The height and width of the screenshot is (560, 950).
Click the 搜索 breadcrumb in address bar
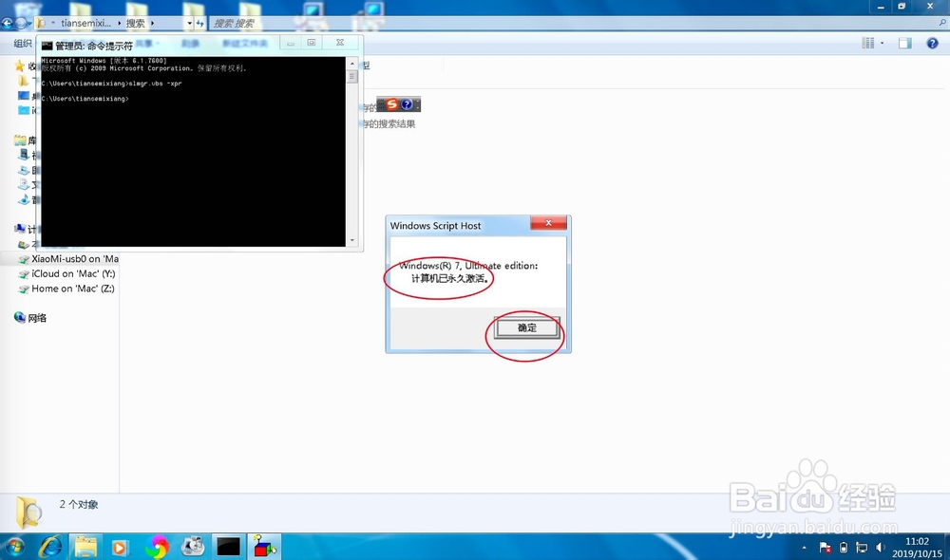point(135,23)
